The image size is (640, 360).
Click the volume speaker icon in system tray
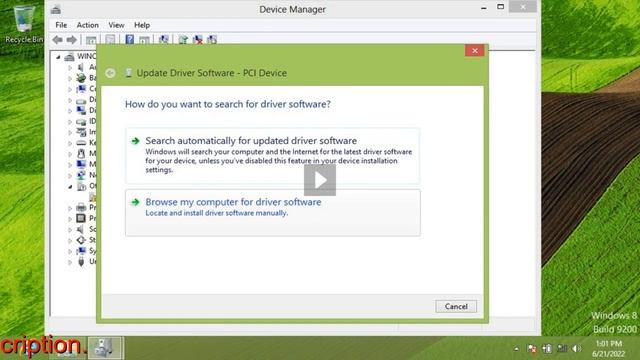click(577, 349)
